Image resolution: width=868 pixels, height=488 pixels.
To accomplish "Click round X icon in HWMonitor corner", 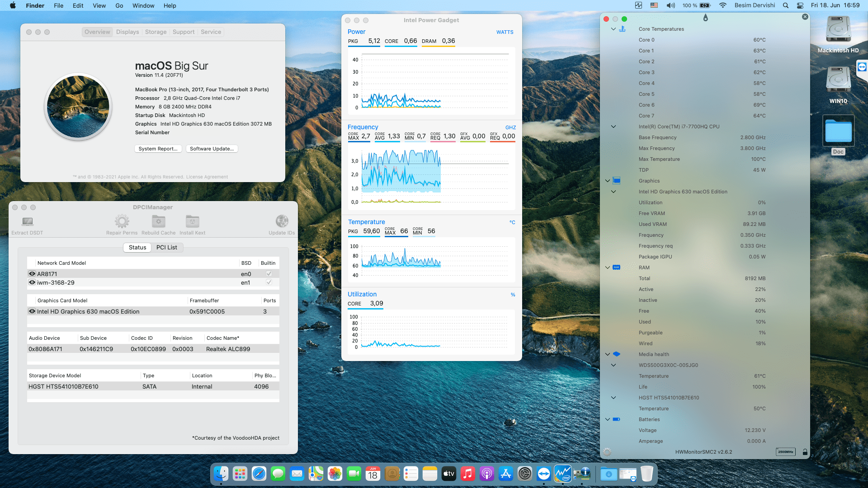I will pos(805,17).
